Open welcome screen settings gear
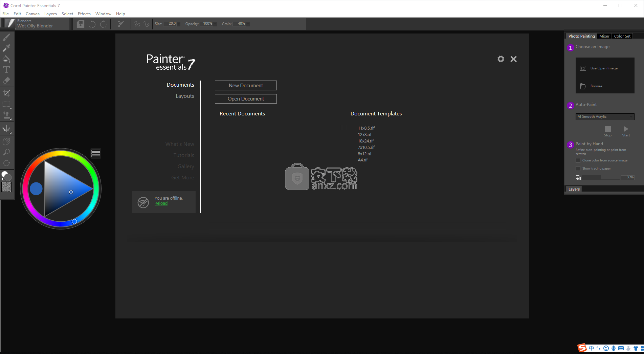 coord(501,59)
